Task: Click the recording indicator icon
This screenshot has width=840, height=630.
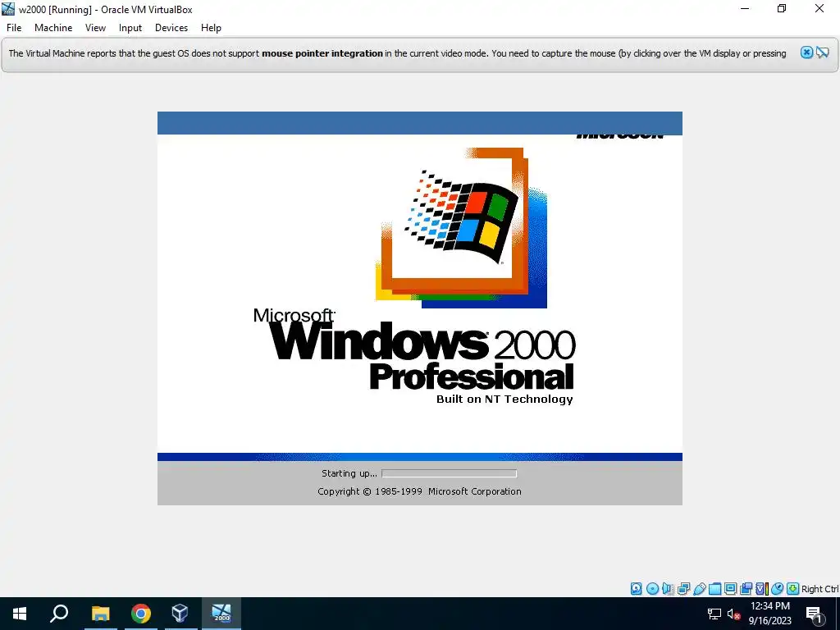Action: pos(746,589)
